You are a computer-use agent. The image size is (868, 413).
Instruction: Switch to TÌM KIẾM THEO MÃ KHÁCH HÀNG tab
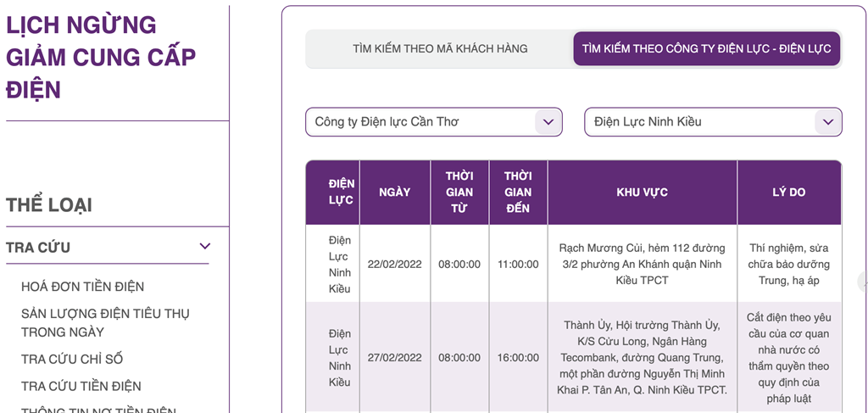click(x=440, y=48)
